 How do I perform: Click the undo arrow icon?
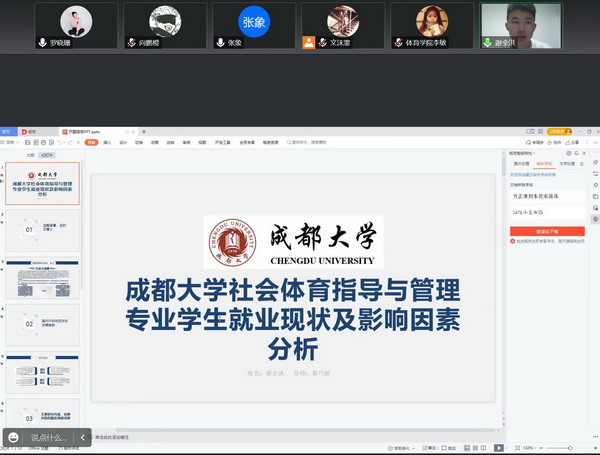[x=59, y=142]
